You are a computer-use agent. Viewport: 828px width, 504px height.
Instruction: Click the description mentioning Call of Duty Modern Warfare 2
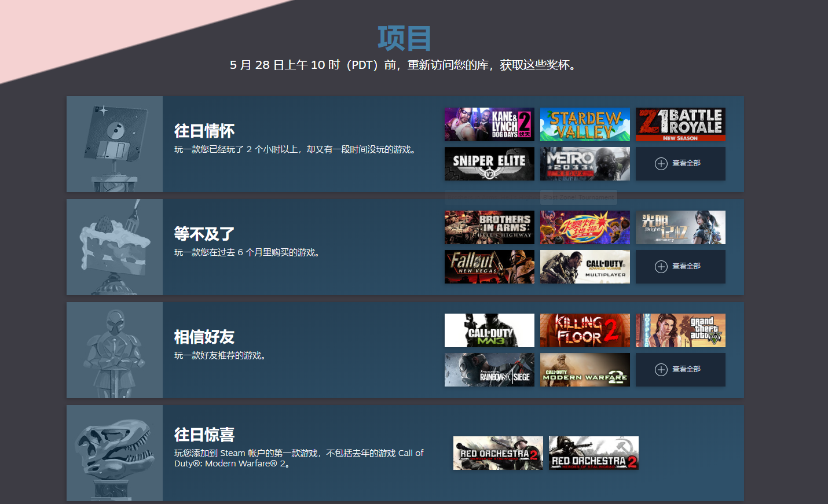(x=299, y=458)
